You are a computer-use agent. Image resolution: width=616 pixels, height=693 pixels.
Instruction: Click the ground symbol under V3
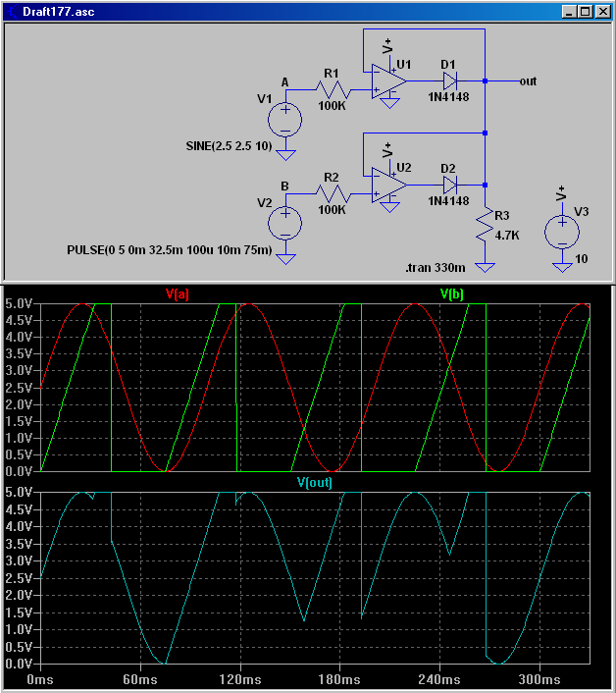pyautogui.click(x=562, y=267)
